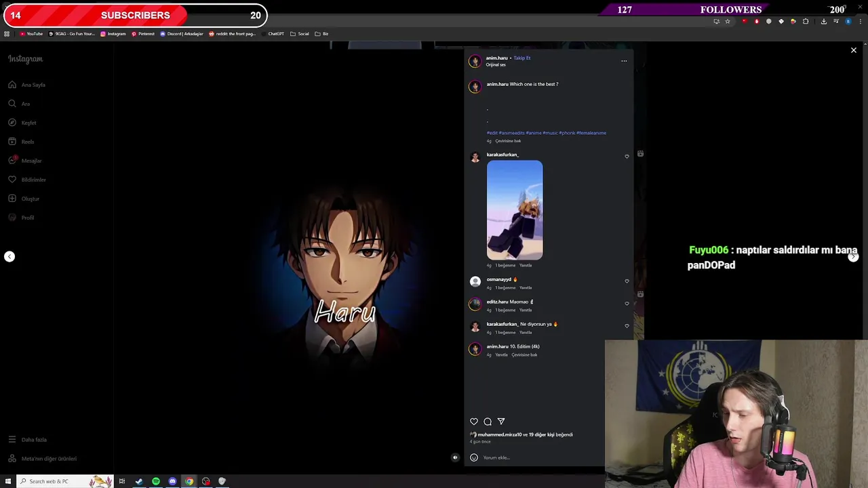Open Profil in the sidebar

click(21, 218)
